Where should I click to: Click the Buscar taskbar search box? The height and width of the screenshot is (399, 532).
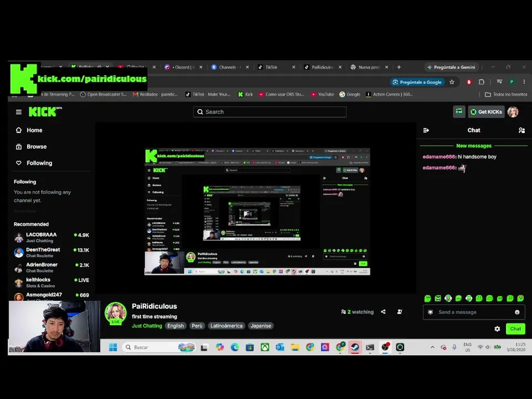(160, 347)
